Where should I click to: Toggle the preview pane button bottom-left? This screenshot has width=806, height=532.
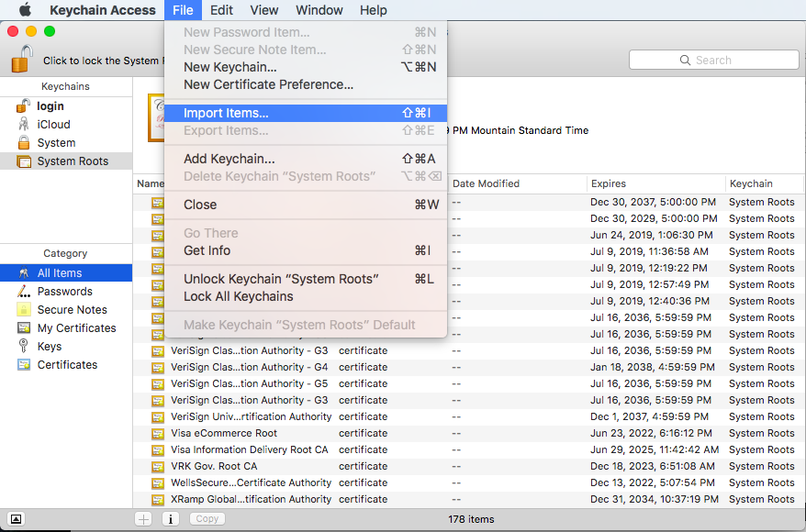pyautogui.click(x=16, y=519)
